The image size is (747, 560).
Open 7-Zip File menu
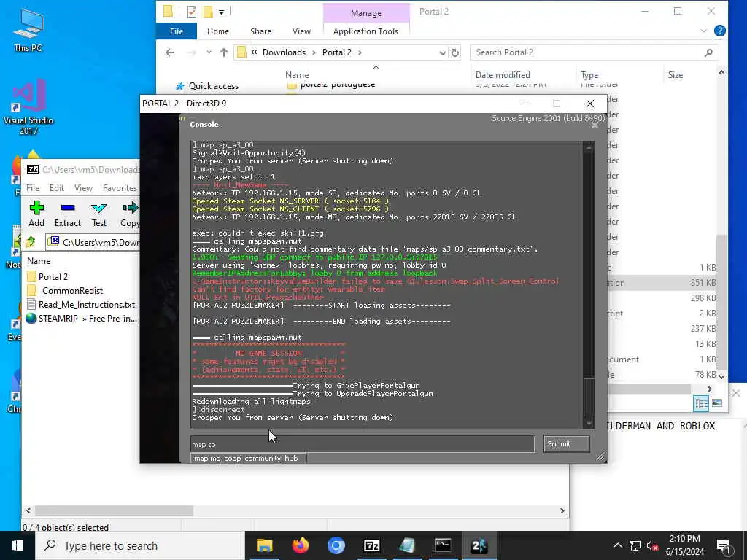[x=33, y=188]
